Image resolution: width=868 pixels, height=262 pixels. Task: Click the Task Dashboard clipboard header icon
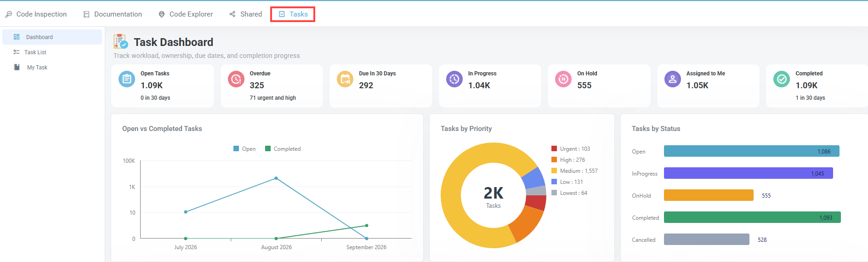coord(120,41)
